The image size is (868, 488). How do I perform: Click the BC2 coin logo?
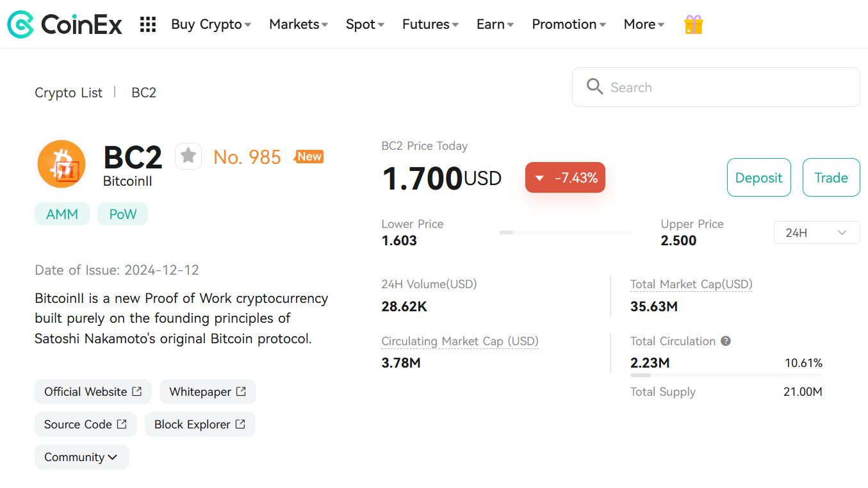61,163
